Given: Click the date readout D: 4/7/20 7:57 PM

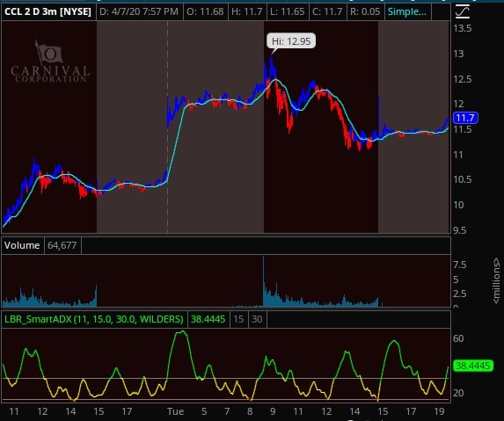Looking at the screenshot, I should point(139,12).
